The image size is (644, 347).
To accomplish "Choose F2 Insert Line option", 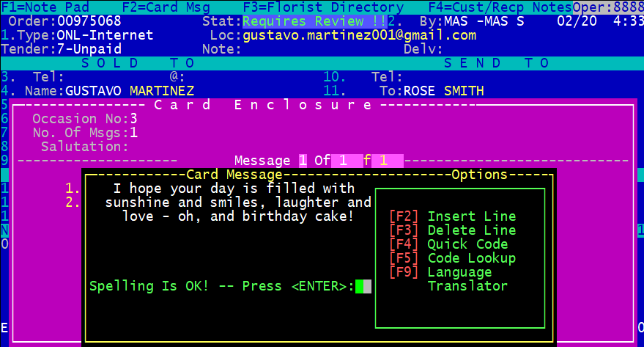I will pyautogui.click(x=452, y=216).
